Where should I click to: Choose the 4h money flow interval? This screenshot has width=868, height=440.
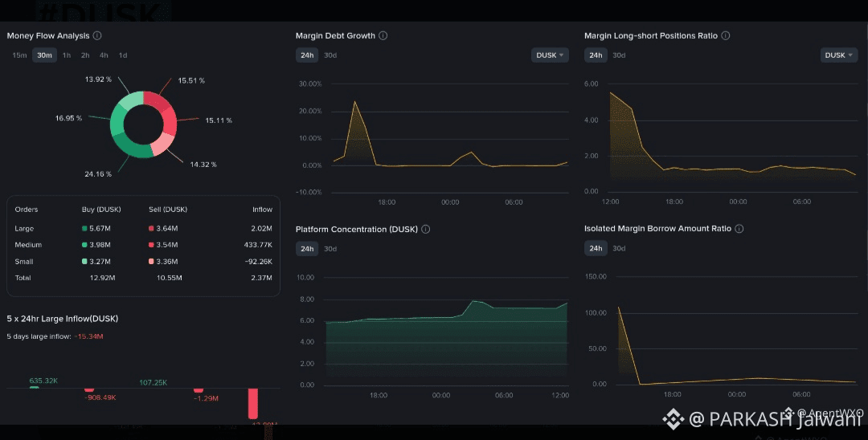(104, 55)
